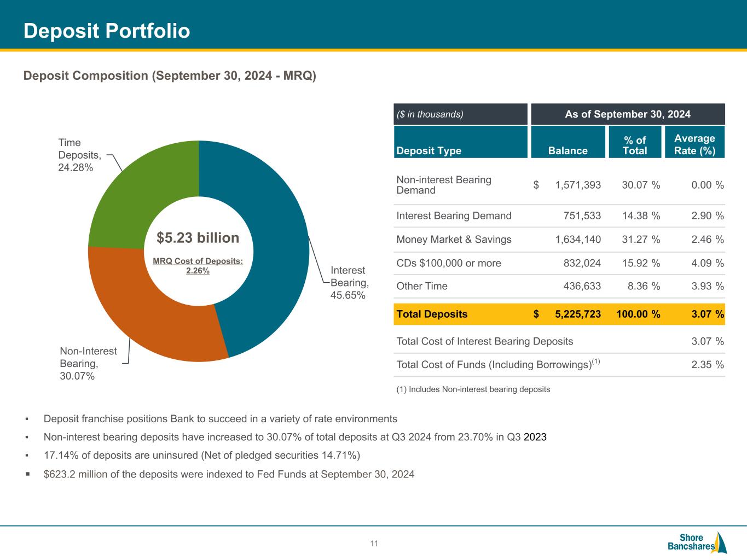Select the Other Time row label
The width and height of the screenshot is (747, 560).
421,286
